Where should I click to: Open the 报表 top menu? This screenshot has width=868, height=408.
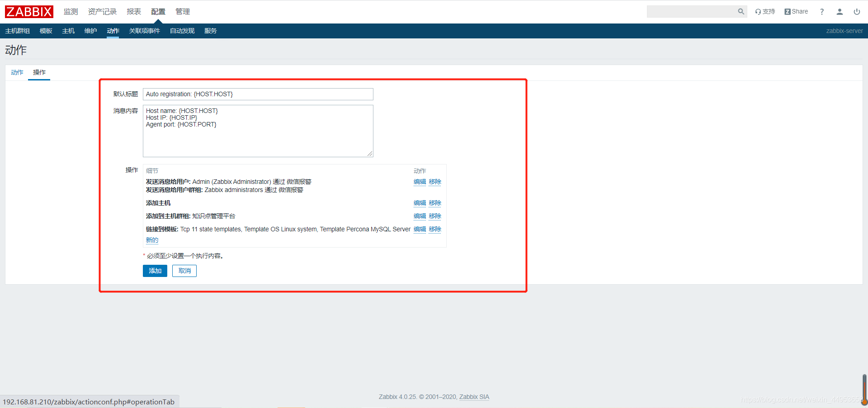tap(134, 12)
